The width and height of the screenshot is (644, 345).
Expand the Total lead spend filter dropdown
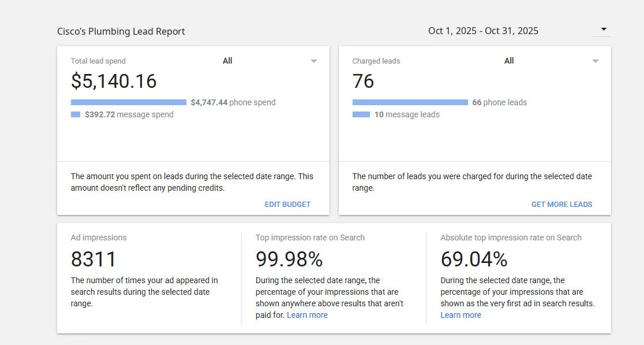click(314, 61)
